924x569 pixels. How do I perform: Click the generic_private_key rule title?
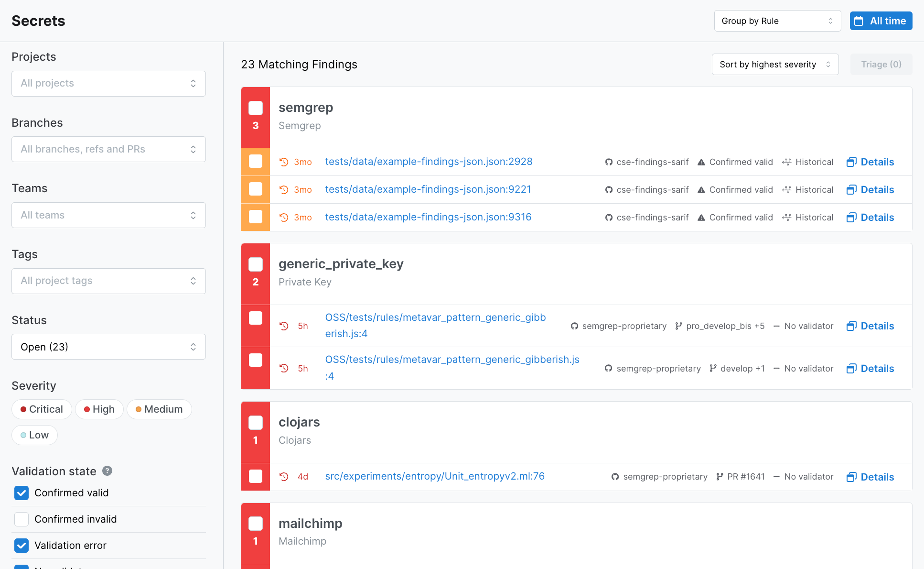(x=341, y=264)
